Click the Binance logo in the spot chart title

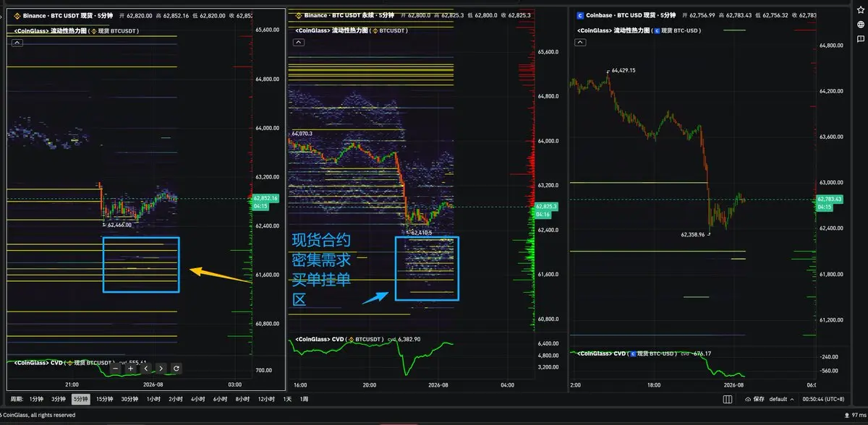[17, 15]
